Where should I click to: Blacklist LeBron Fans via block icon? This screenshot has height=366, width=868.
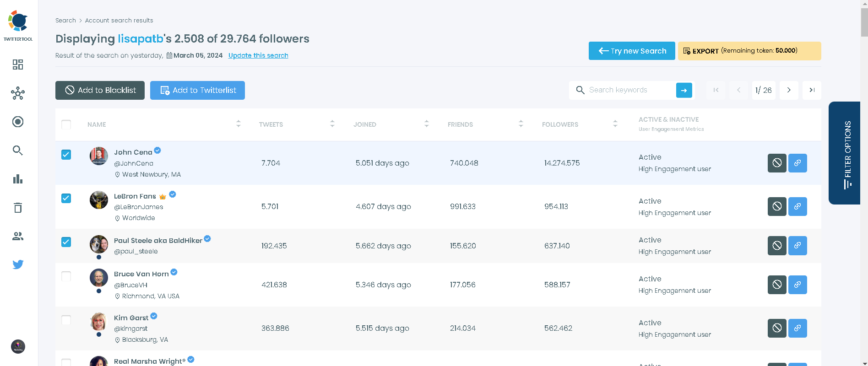pos(777,206)
